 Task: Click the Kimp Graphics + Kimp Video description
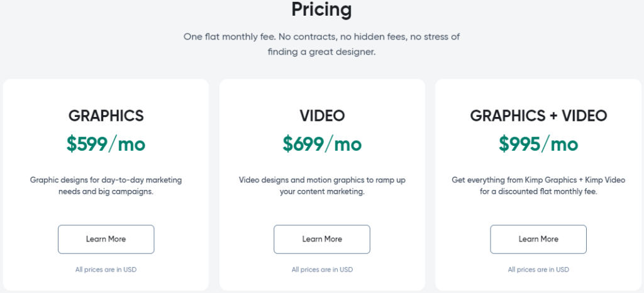click(x=538, y=185)
